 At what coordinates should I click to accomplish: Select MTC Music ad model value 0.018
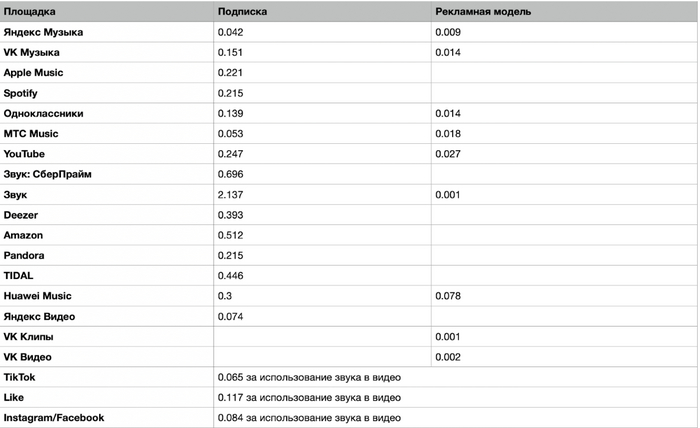pos(448,133)
